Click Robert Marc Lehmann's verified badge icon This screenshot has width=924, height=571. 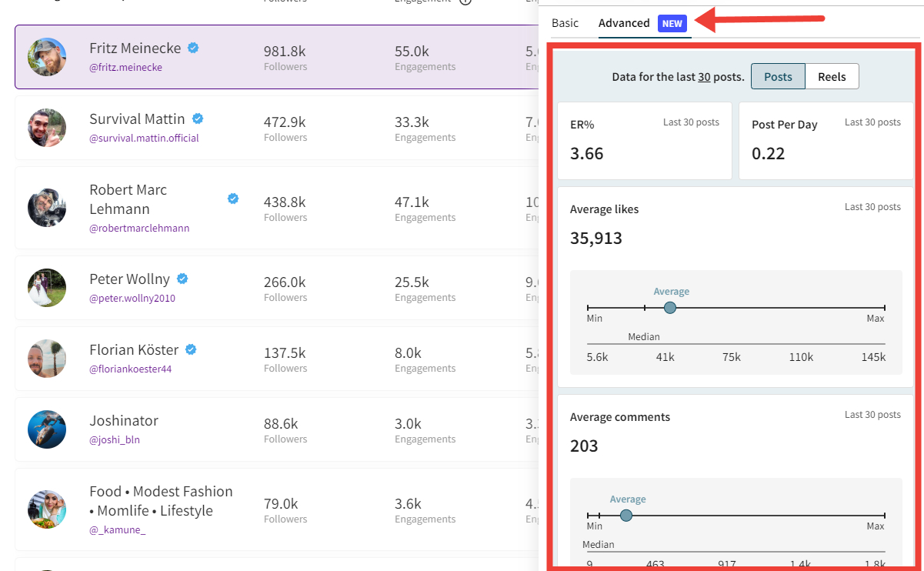[233, 199]
